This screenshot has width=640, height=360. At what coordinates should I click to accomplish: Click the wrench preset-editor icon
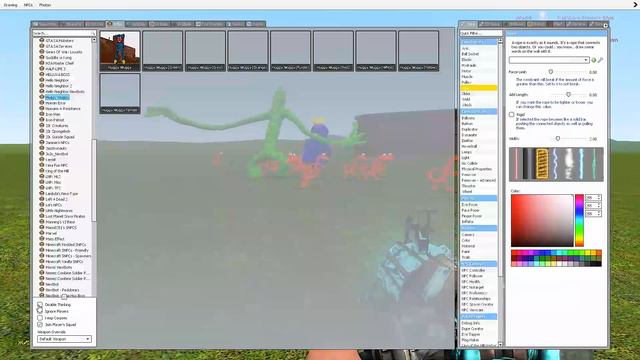[x=600, y=60]
